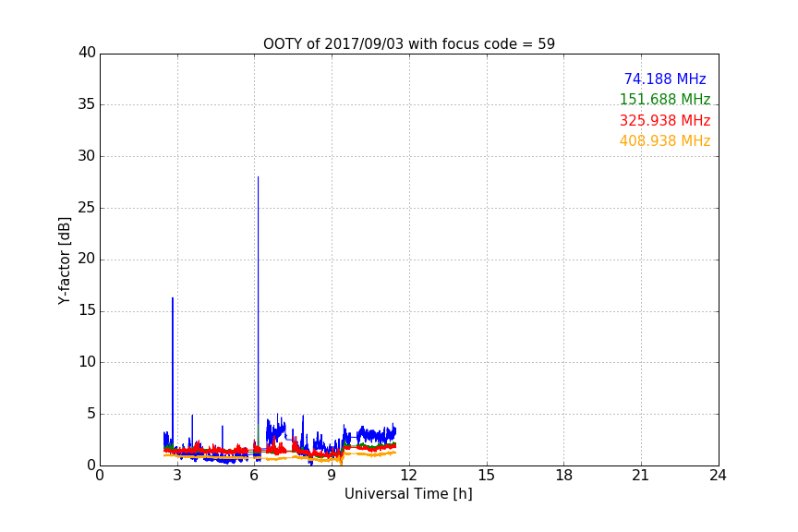The image size is (798, 532).
Task: Click y-axis tick label '30'
Action: 87,156
